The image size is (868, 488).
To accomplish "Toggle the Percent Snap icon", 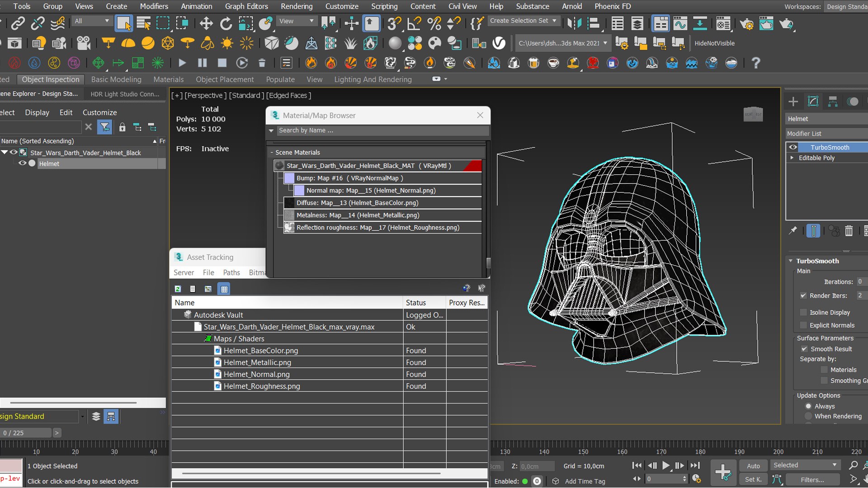I will tap(434, 23).
